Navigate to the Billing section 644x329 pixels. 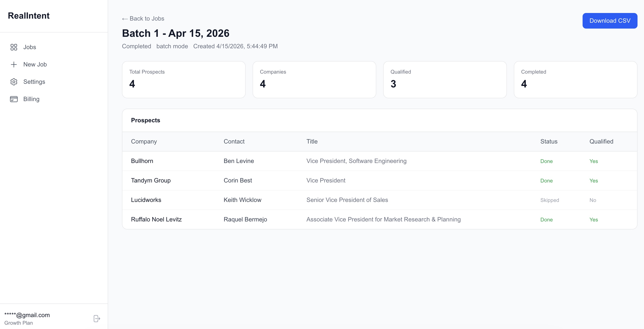(x=31, y=99)
